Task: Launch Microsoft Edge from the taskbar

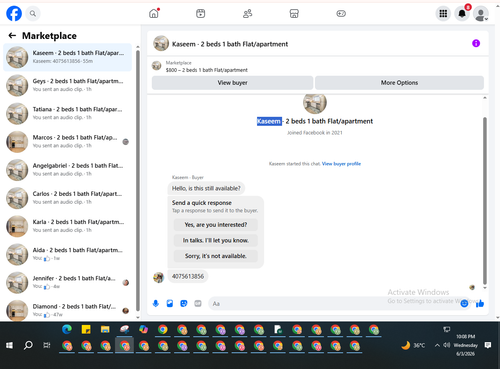Action: tap(67, 330)
